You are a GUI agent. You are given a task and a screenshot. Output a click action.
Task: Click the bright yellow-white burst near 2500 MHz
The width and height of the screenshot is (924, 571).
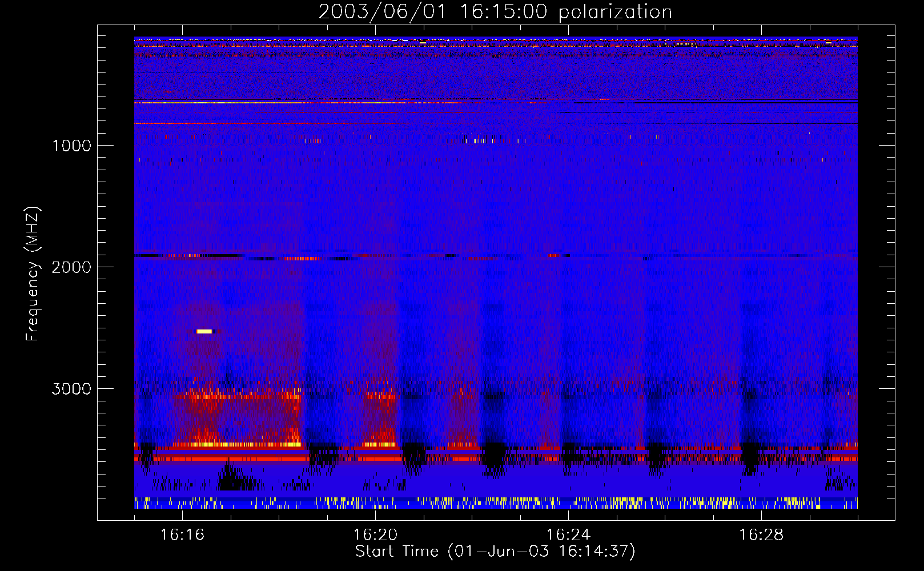tap(204, 331)
